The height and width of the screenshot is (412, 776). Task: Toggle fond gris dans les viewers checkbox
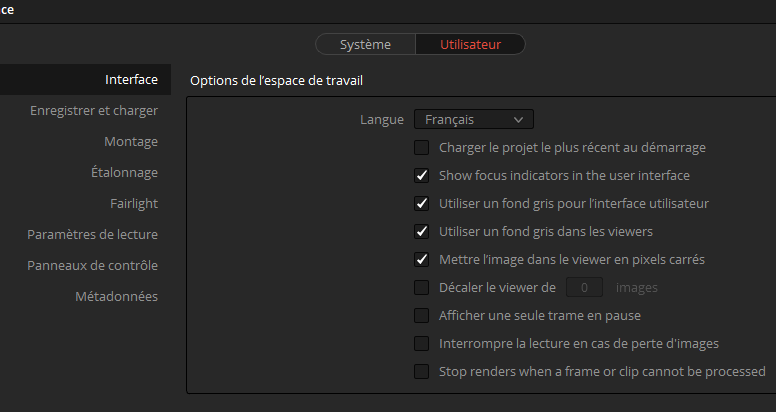(422, 232)
